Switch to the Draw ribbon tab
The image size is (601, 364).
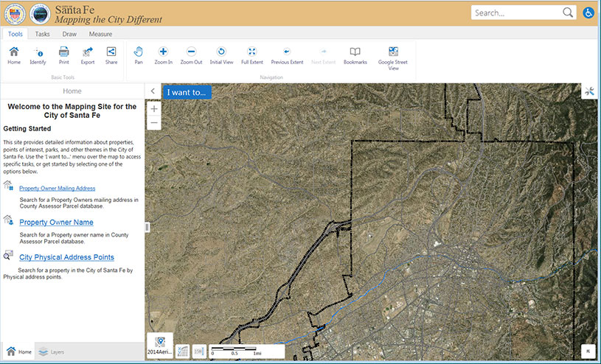point(69,34)
